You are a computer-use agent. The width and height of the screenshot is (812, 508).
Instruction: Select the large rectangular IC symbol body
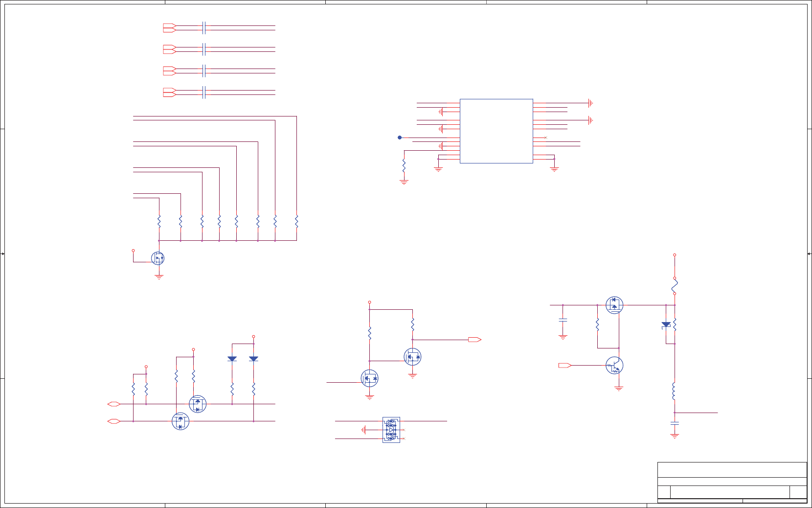[x=496, y=131]
